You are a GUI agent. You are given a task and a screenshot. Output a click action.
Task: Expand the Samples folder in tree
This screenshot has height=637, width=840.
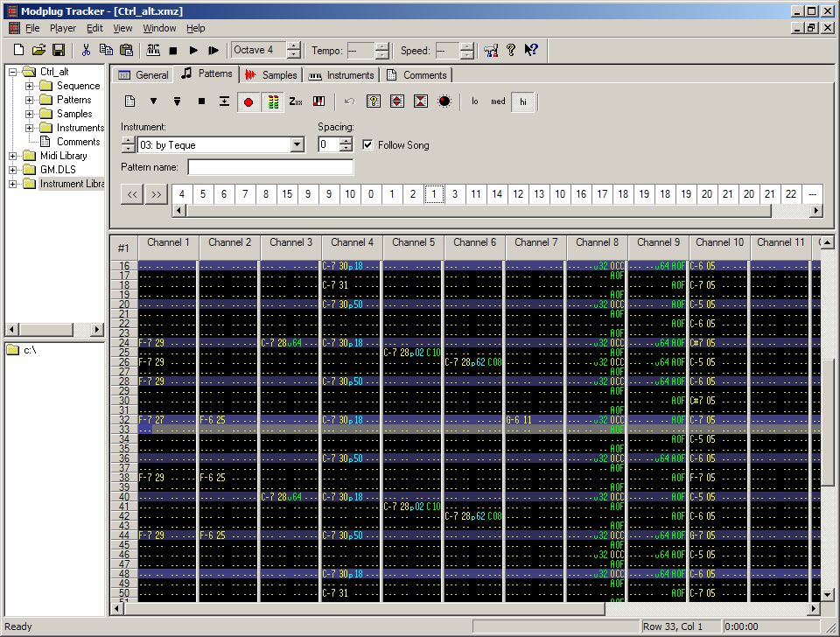coord(30,114)
